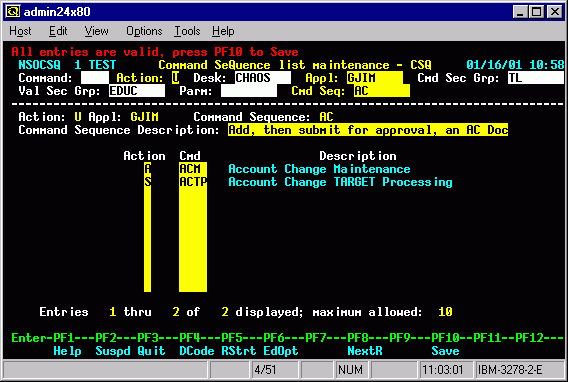568x382 pixels.
Task: Click the PF12 key label
Action: point(529,338)
